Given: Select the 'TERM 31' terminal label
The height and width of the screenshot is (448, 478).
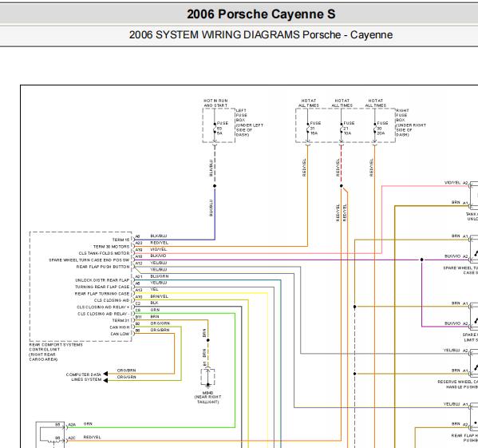Looking at the screenshot, I should tap(120, 320).
